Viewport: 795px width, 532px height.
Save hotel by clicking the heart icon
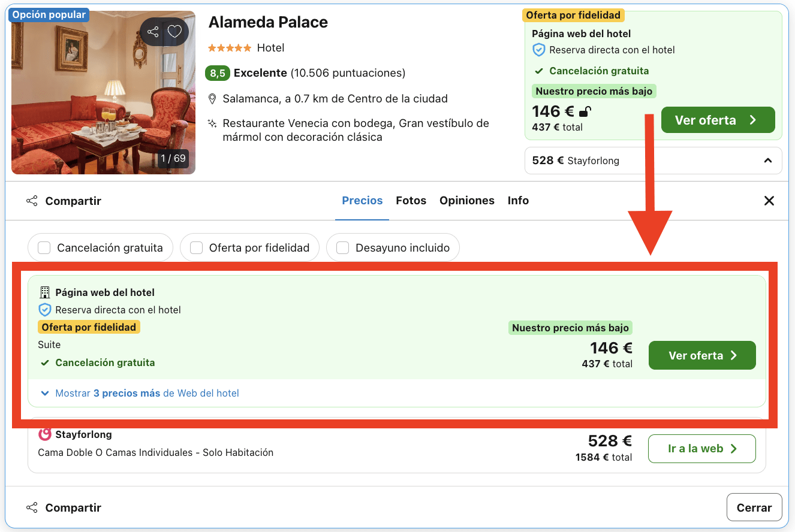coord(174,31)
